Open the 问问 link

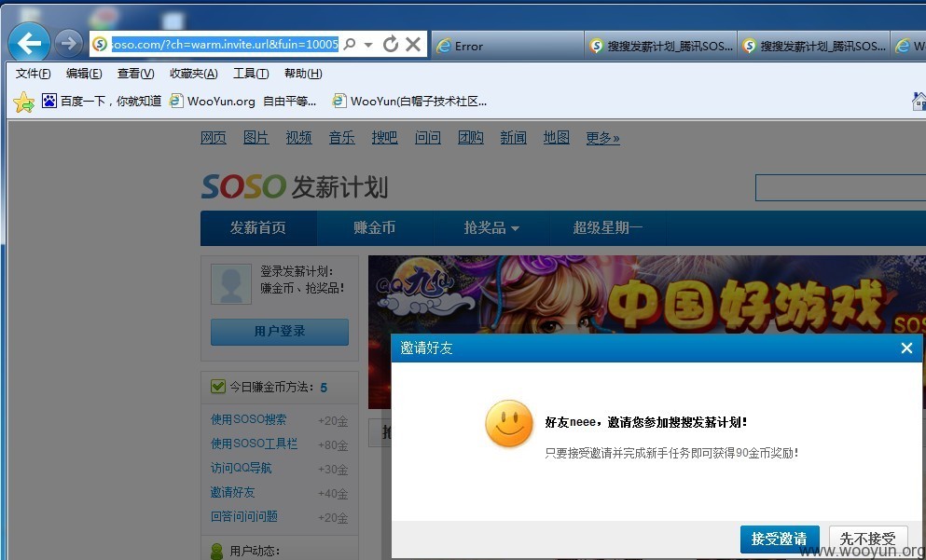[x=428, y=138]
